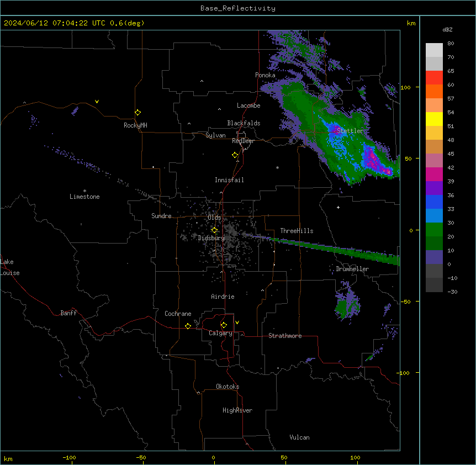The image size is (476, 465).
Task: Click the Olds label
Action: [x=214, y=218]
